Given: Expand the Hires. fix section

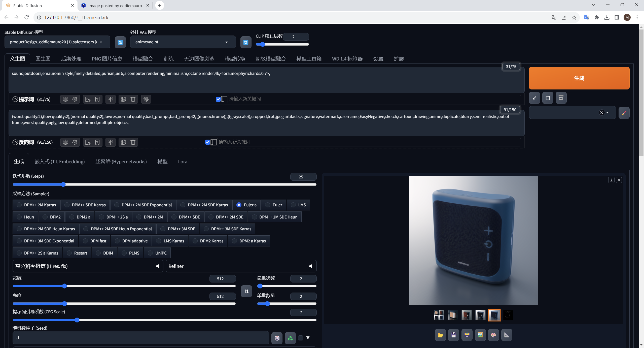Looking at the screenshot, I should pos(88,266).
